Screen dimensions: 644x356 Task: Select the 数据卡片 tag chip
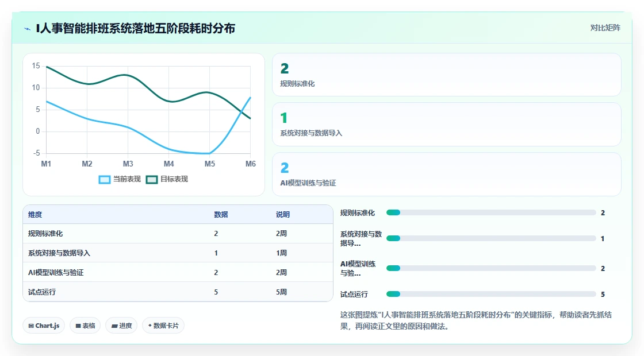(163, 326)
